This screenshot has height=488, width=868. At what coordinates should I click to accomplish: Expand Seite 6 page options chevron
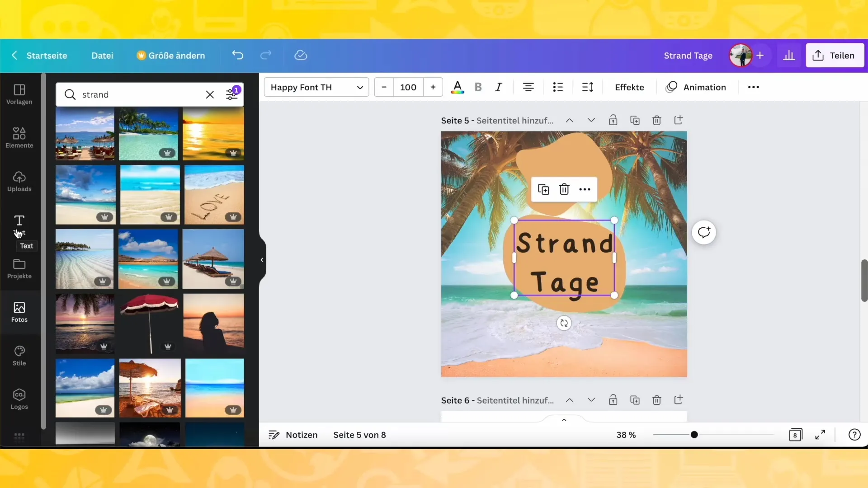(590, 399)
